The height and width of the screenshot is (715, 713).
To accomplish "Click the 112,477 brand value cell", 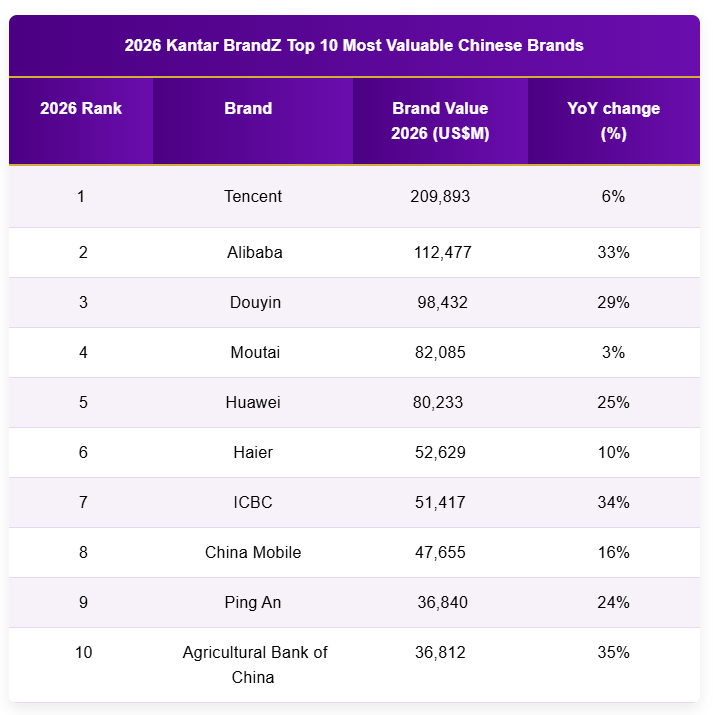I will click(x=442, y=252).
